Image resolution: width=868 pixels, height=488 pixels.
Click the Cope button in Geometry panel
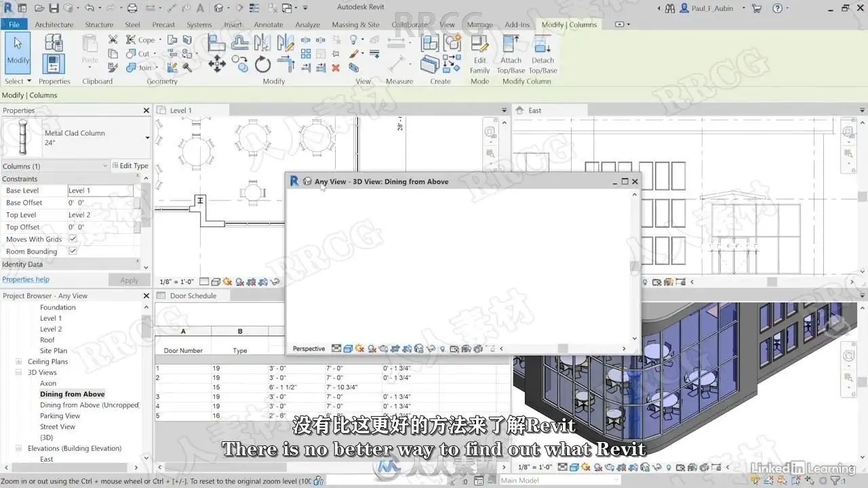pyautogui.click(x=140, y=40)
